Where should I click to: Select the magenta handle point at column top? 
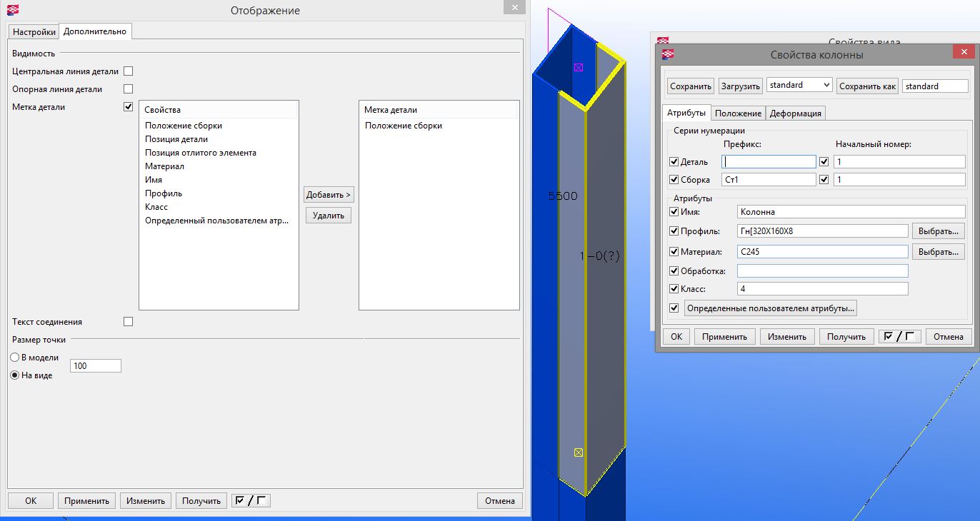(579, 67)
